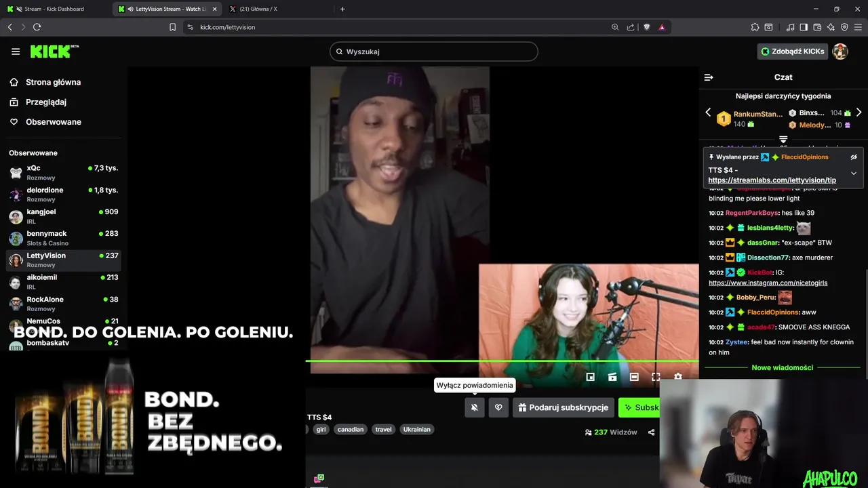Image resolution: width=868 pixels, height=488 pixels.
Task: Reload the page
Action: click(37, 27)
